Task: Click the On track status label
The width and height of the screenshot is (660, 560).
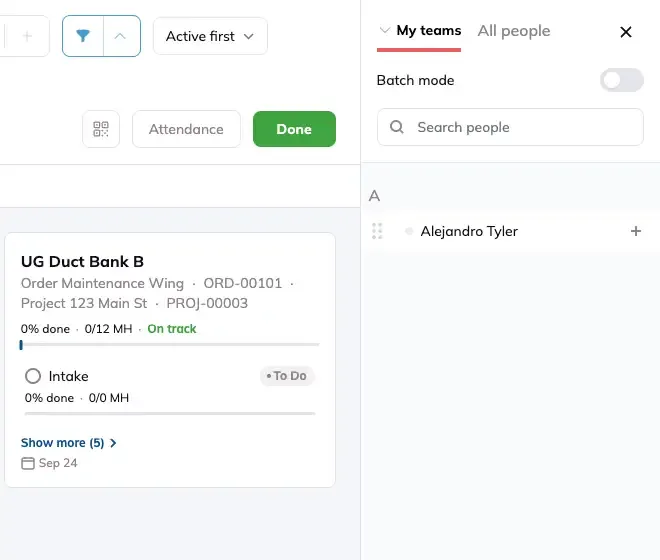Action: pos(172,329)
